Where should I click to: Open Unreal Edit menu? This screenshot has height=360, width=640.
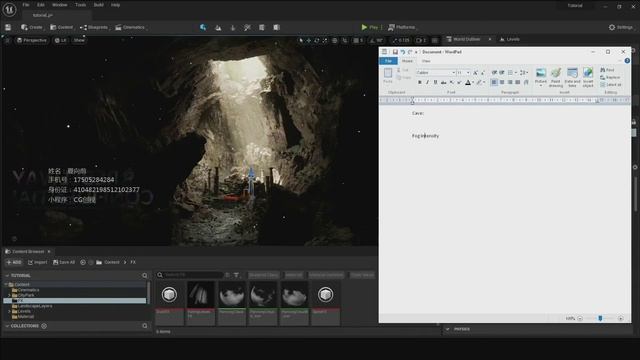(x=41, y=5)
